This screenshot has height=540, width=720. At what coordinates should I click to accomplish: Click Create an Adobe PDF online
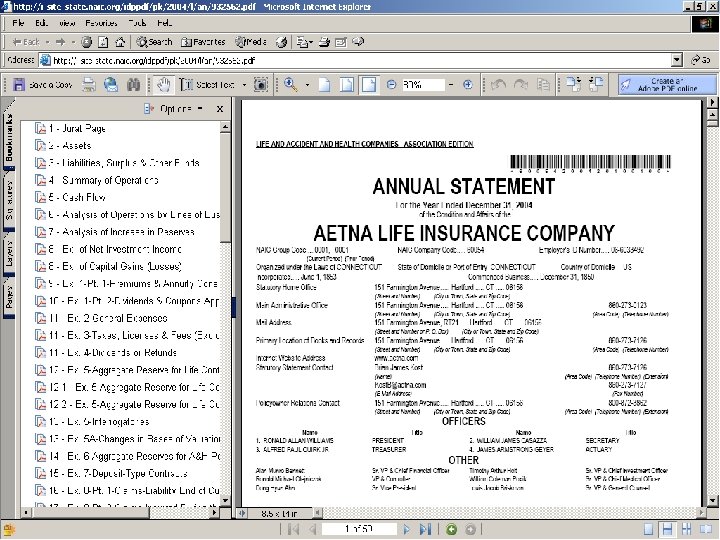[667, 85]
